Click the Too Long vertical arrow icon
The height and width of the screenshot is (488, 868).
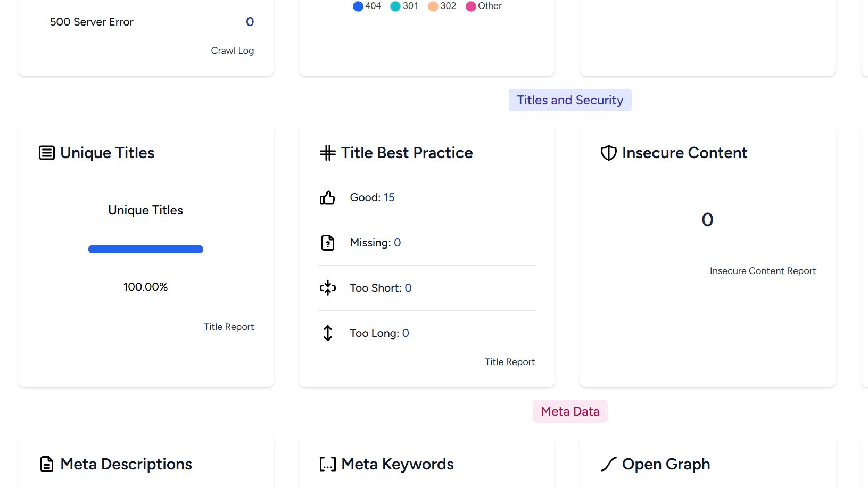click(x=328, y=333)
